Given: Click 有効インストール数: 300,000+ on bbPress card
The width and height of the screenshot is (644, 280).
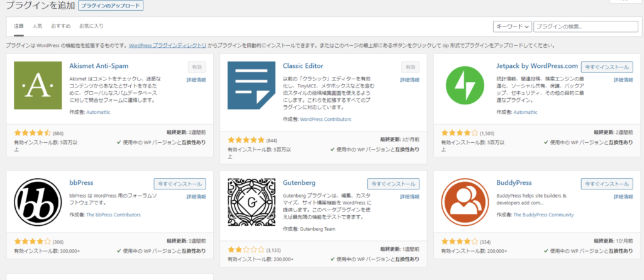Looking at the screenshot, I should pyautogui.click(x=47, y=251).
